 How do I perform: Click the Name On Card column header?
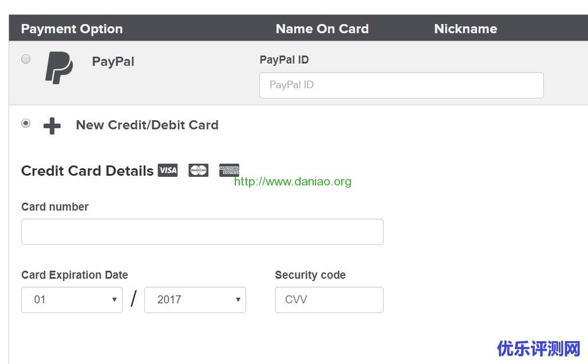tap(322, 29)
